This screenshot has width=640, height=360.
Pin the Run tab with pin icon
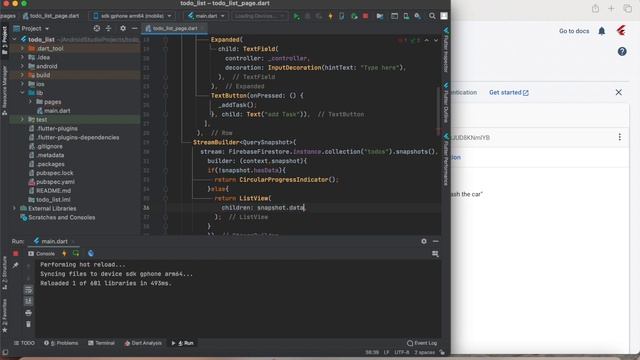click(x=16, y=265)
